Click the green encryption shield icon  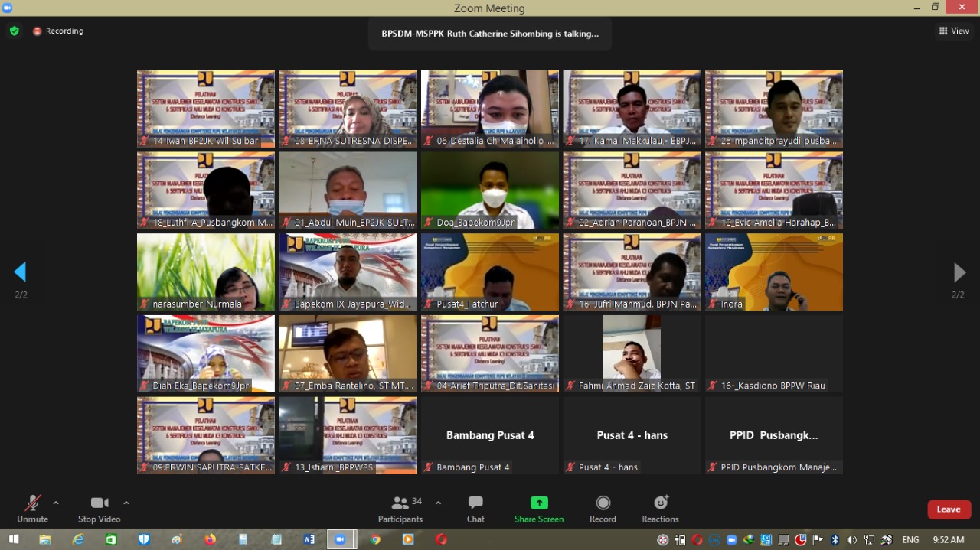(15, 31)
